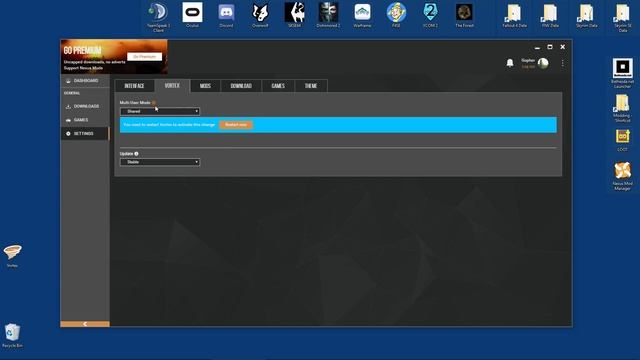Viewport: 640px width, 360px height.
Task: Select the Fallout 4 Data folder shortcut
Action: click(x=514, y=16)
